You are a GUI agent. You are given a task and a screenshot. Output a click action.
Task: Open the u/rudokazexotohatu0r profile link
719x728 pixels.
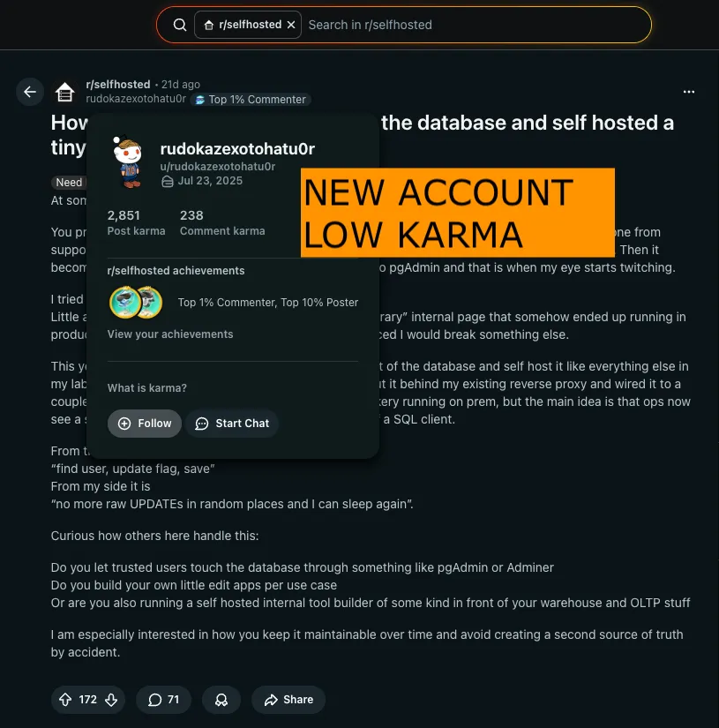218,166
